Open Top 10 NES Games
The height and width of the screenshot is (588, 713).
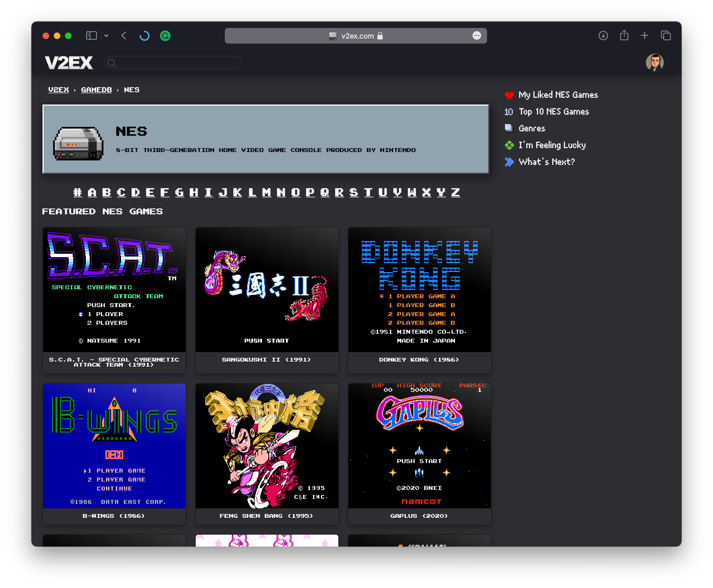pos(554,112)
